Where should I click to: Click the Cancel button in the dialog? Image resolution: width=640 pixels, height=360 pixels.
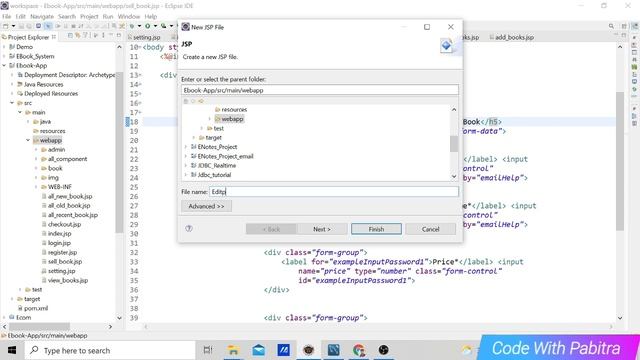click(431, 229)
